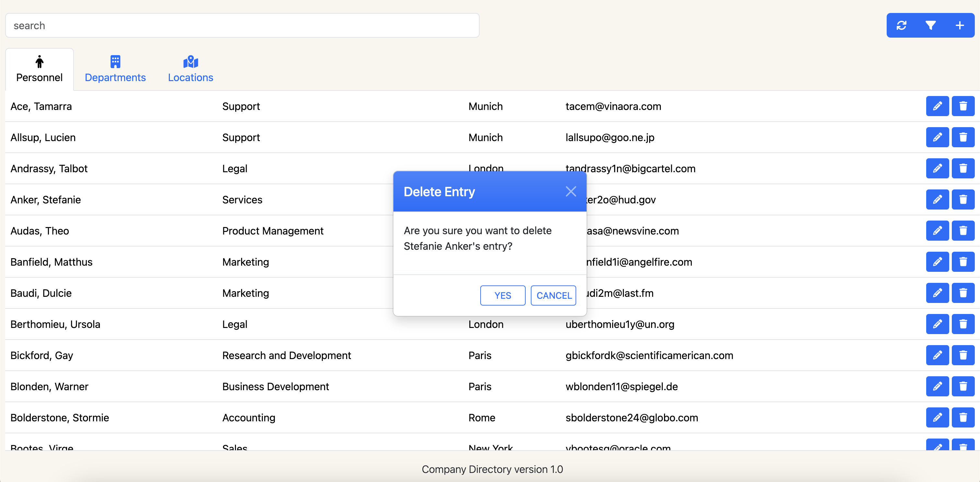
Task: Confirm deletion with the YES button
Action: point(503,295)
